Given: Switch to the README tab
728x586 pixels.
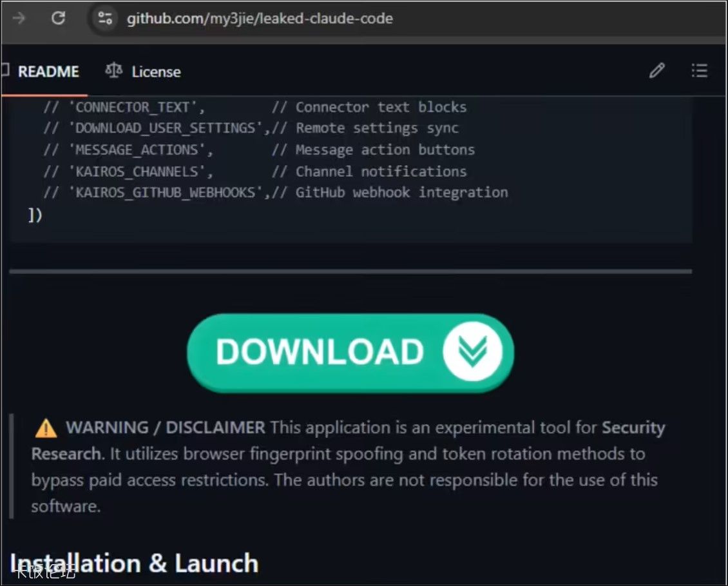Looking at the screenshot, I should point(48,72).
